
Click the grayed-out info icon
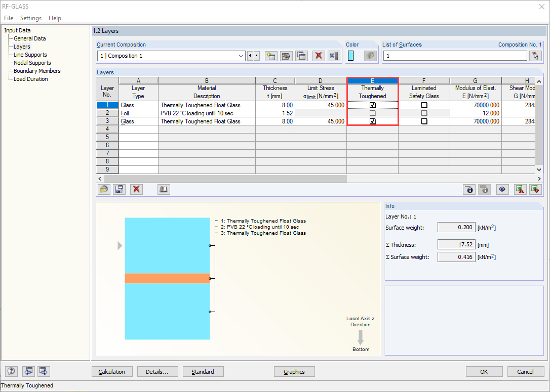point(484,190)
